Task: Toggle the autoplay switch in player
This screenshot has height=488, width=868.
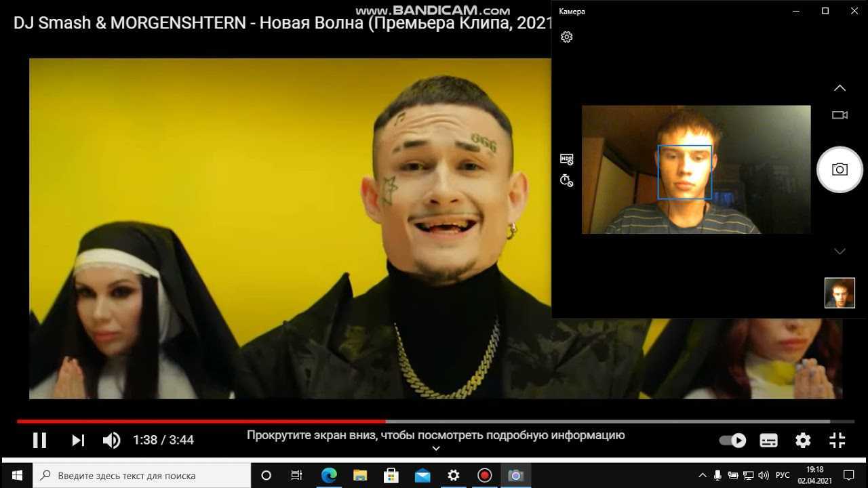Action: coord(733,441)
